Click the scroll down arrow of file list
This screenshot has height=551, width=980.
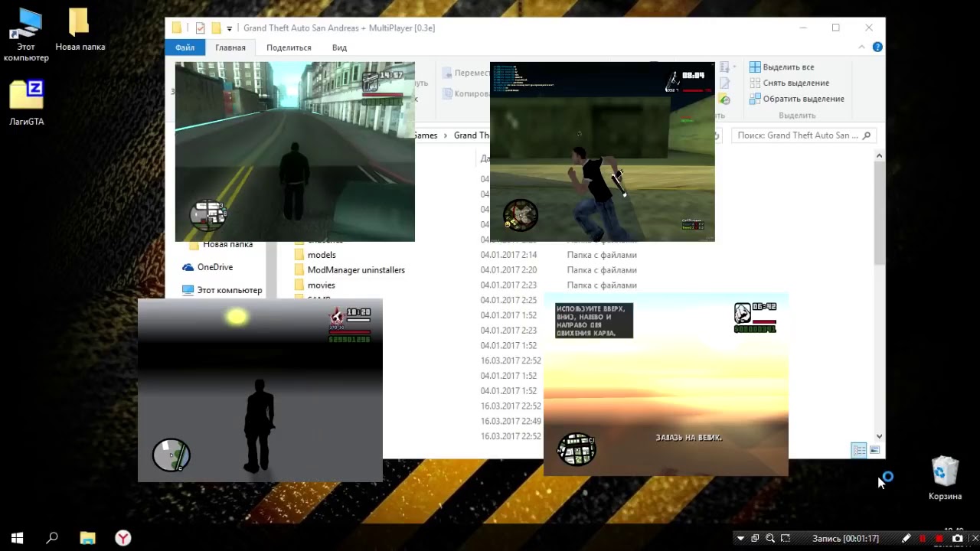[879, 436]
